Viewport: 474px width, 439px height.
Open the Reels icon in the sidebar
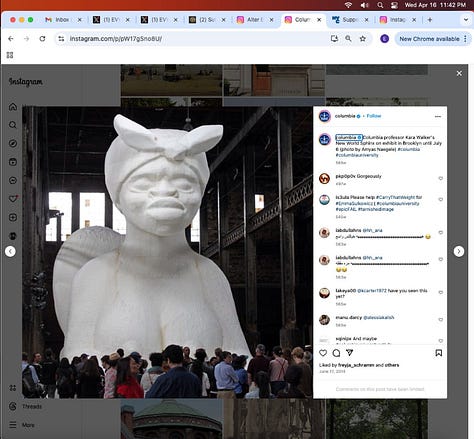point(13,162)
